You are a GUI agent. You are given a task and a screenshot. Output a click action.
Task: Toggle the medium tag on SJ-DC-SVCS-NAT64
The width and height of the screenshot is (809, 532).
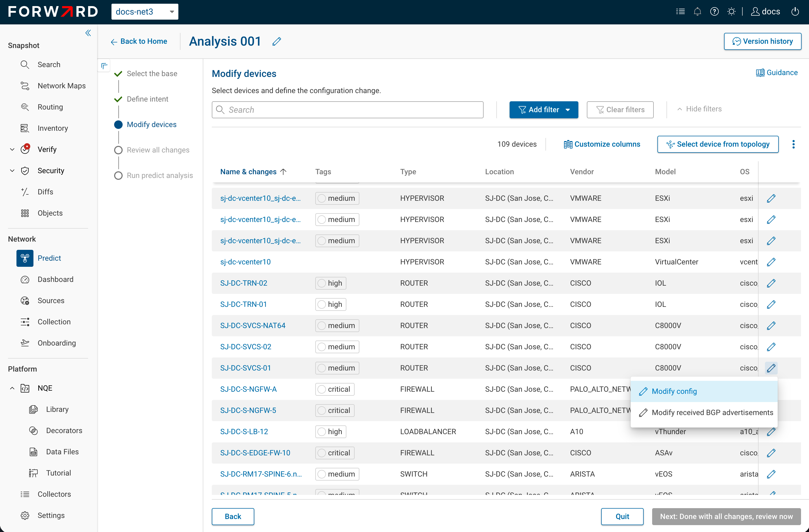point(337,325)
